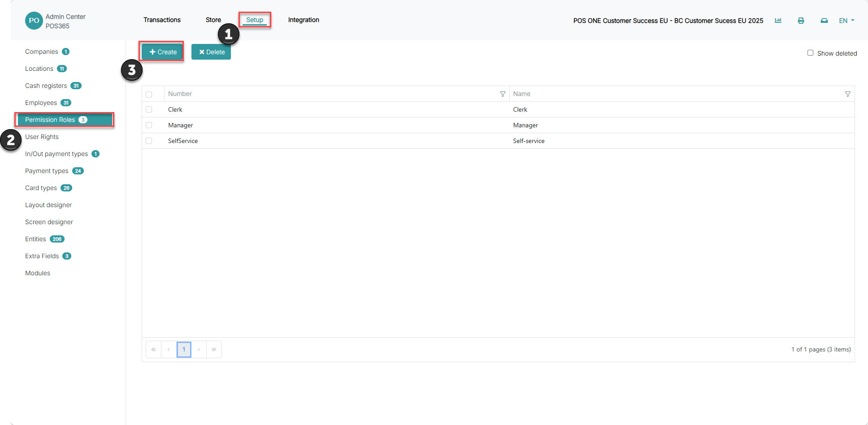868x425 pixels.
Task: Go to previous page arrow
Action: [x=169, y=350]
